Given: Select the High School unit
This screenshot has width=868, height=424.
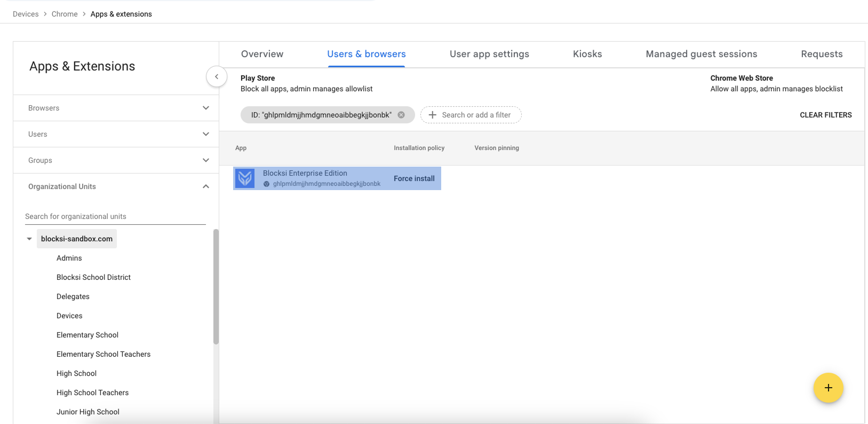Looking at the screenshot, I should [76, 373].
